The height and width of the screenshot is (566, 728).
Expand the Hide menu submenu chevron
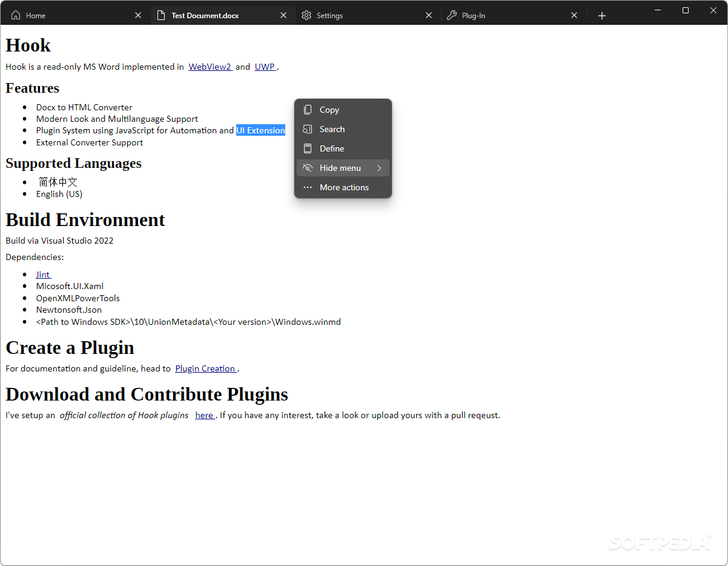pyautogui.click(x=380, y=168)
